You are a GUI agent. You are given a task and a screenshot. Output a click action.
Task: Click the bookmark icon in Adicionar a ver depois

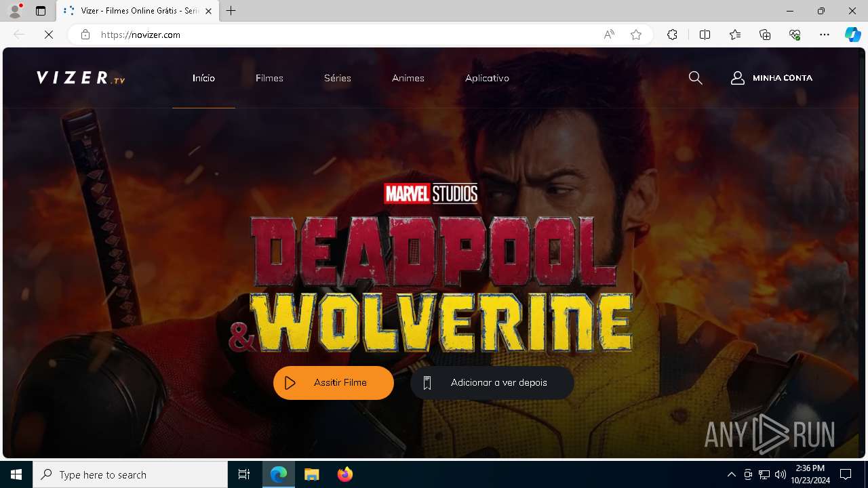tap(427, 383)
